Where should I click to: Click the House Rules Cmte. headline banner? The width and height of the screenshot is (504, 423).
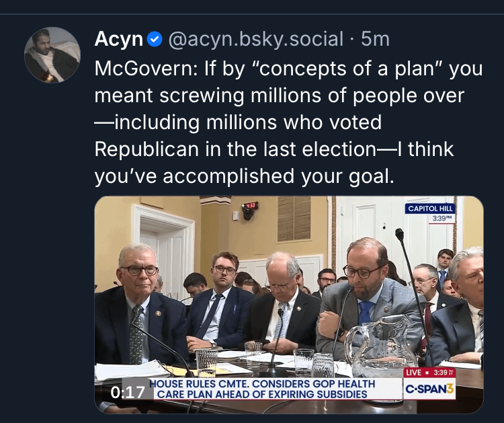pyautogui.click(x=276, y=389)
